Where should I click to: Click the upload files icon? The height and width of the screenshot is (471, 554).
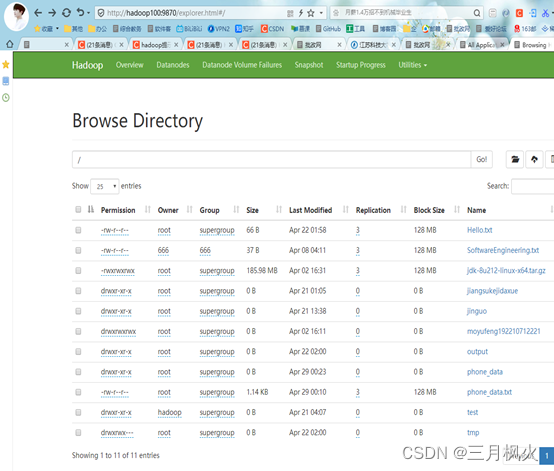[534, 159]
